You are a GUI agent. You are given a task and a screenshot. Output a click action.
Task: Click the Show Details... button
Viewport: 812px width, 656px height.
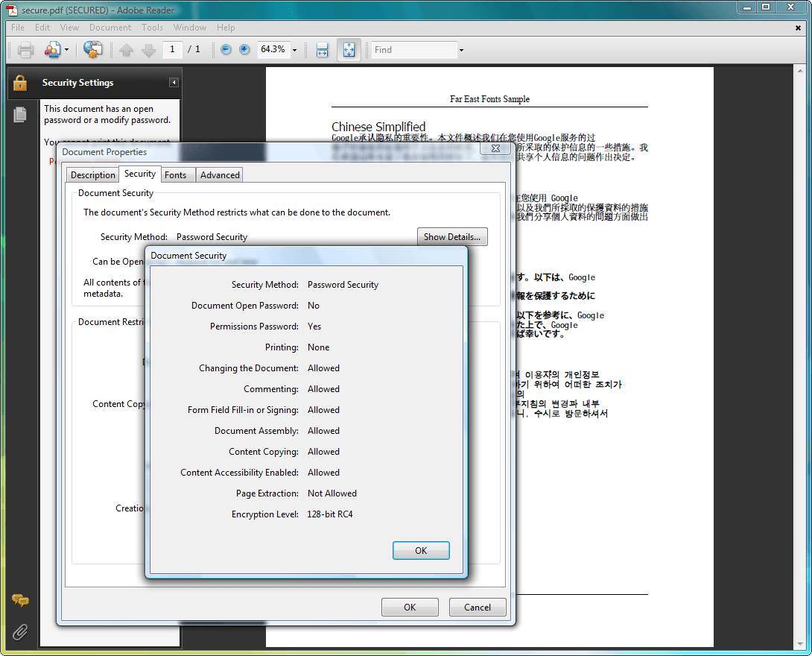[x=452, y=237]
